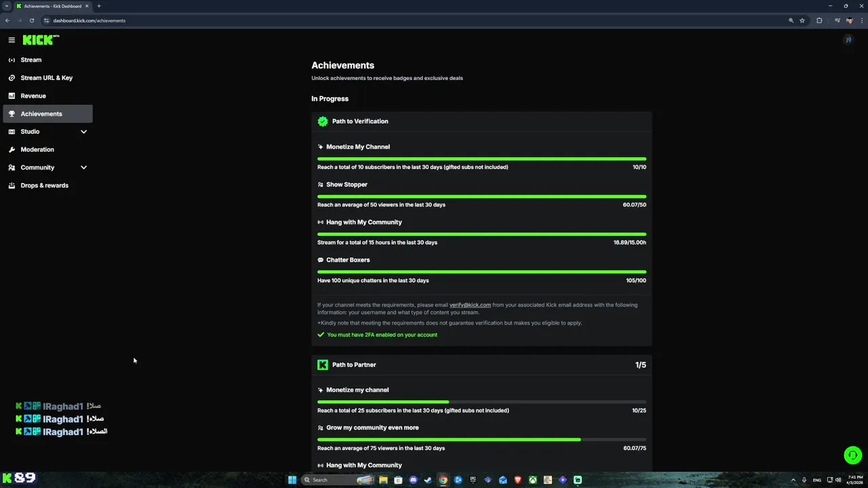Open Microsoft Store from the taskbar

(398, 480)
